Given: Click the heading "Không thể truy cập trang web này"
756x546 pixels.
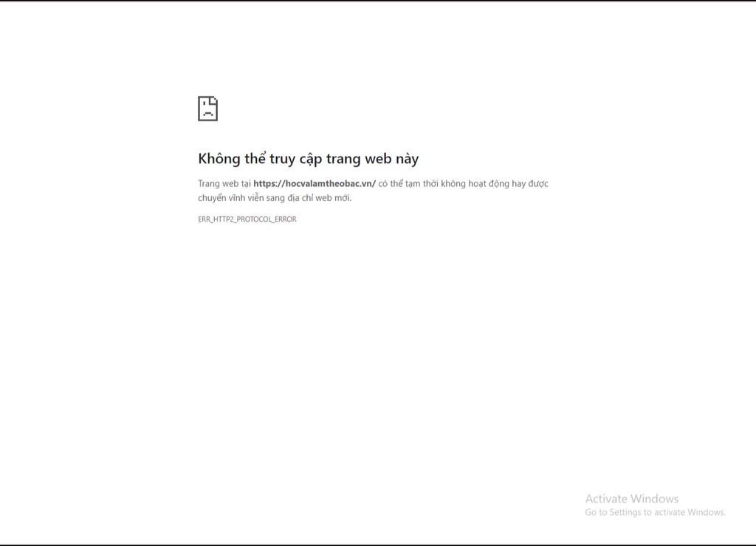Looking at the screenshot, I should click(308, 159).
